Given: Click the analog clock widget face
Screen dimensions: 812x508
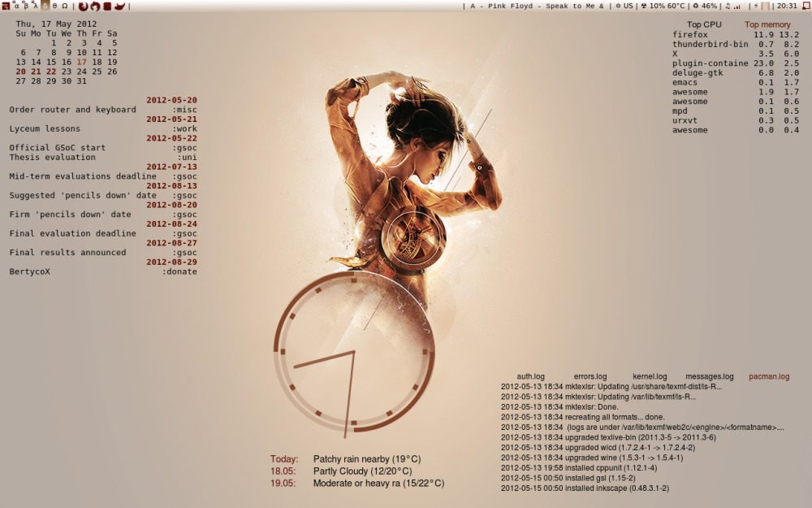Looking at the screenshot, I should (x=354, y=353).
